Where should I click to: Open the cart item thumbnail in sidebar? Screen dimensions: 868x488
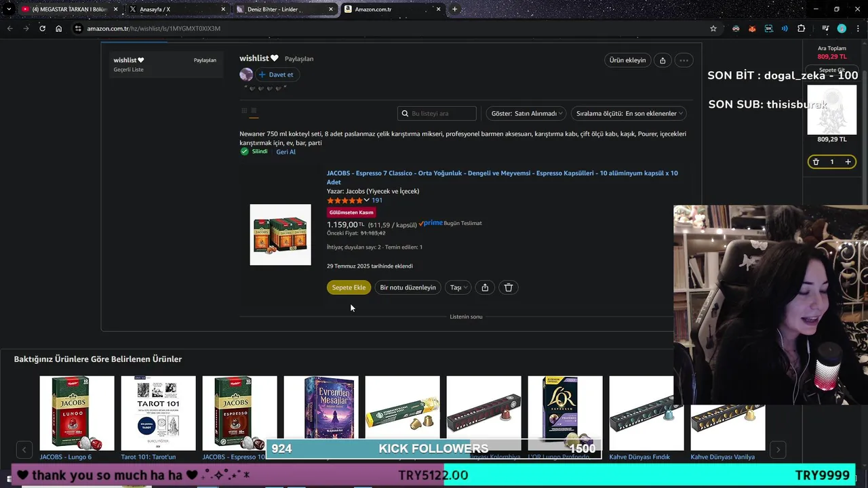[832, 110]
